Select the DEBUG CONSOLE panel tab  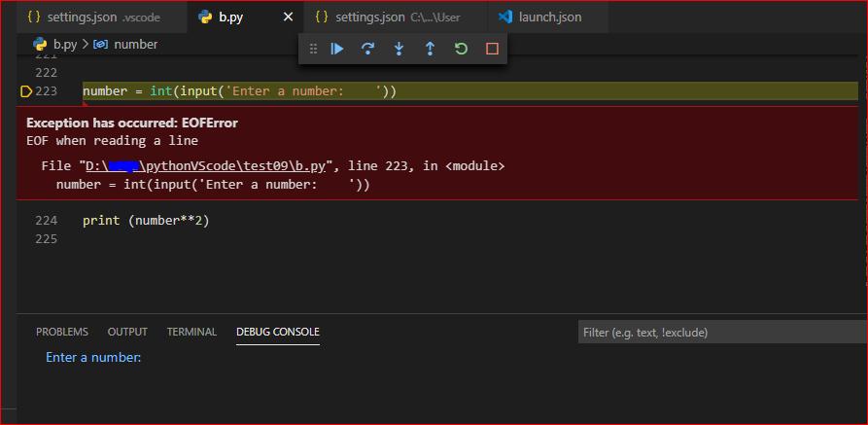tap(278, 332)
